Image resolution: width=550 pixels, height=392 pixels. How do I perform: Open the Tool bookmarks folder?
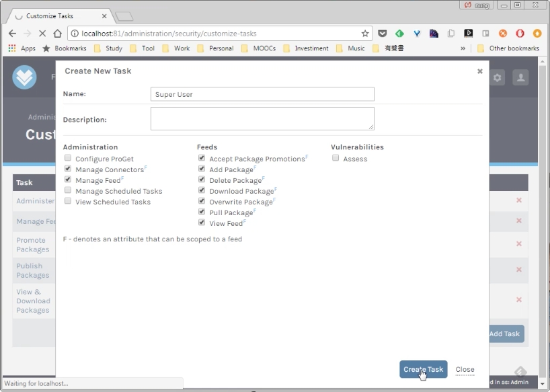142,48
